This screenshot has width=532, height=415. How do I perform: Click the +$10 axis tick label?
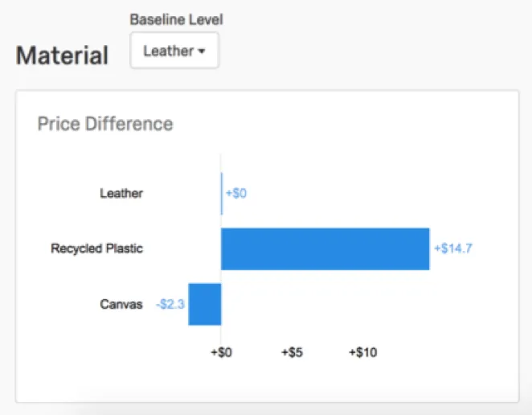click(x=362, y=352)
